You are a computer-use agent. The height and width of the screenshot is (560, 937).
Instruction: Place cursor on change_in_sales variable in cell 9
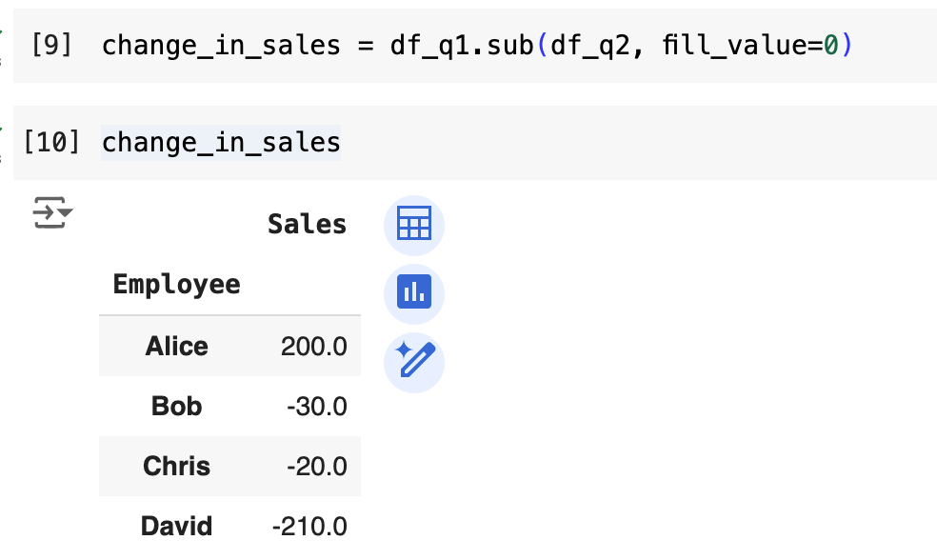221,45
